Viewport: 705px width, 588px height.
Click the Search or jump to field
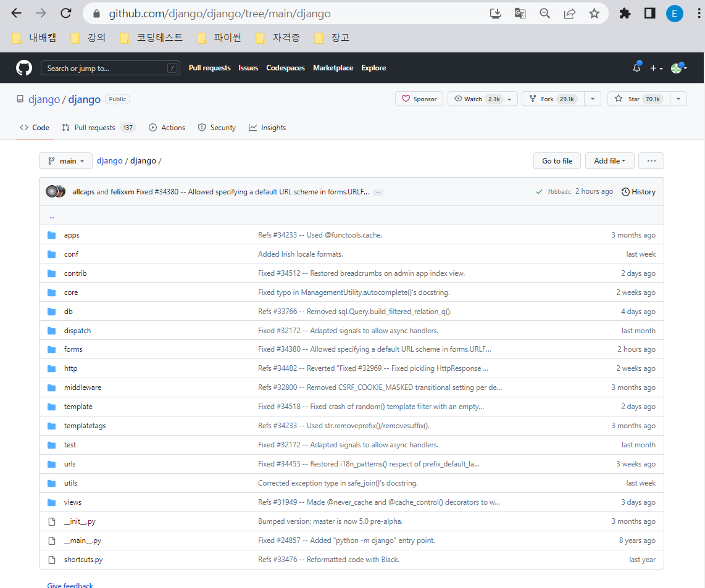(110, 68)
